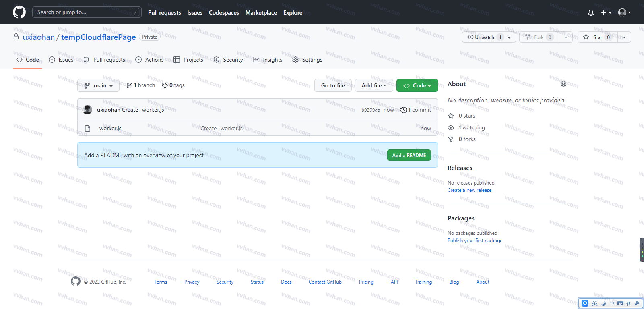Image resolution: width=644 pixels, height=309 pixels.
Task: Open the footer Status link
Action: tap(257, 282)
